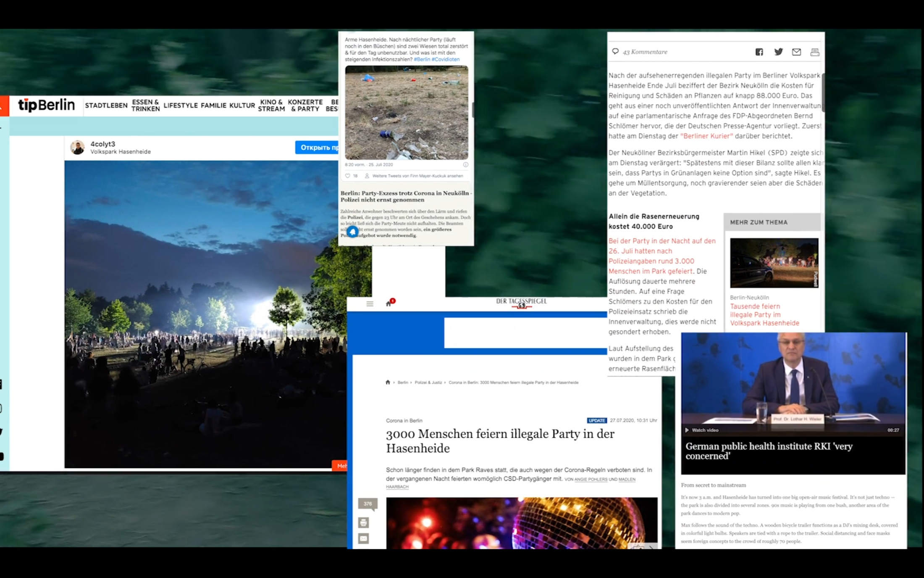Click mail icon below Tagesspiegel print icon
The image size is (924, 578).
pyautogui.click(x=363, y=538)
